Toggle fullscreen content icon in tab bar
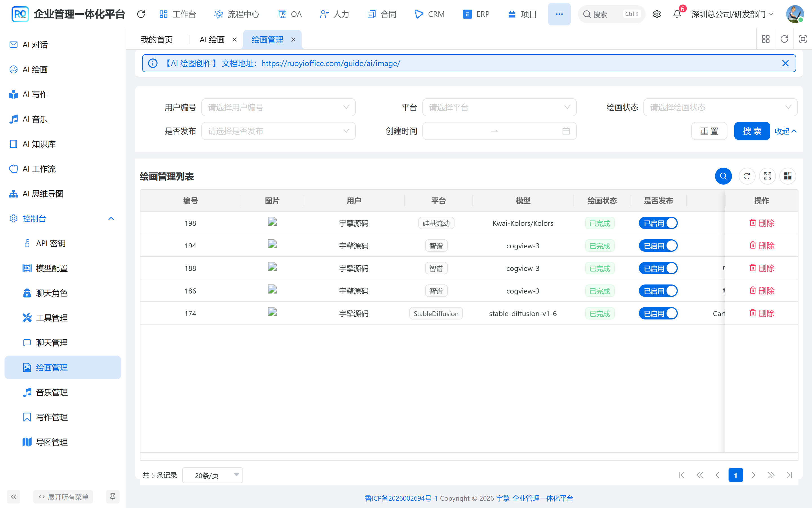The width and height of the screenshot is (812, 508). pos(803,39)
